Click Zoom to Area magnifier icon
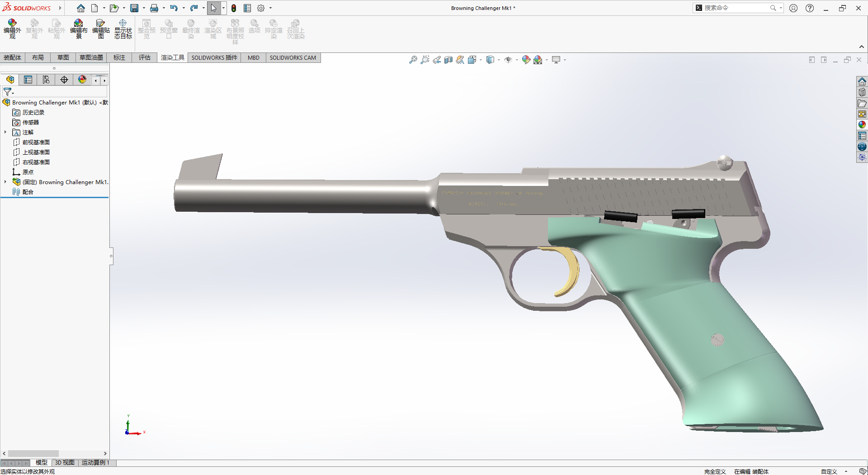The width and height of the screenshot is (868, 475). [x=425, y=60]
